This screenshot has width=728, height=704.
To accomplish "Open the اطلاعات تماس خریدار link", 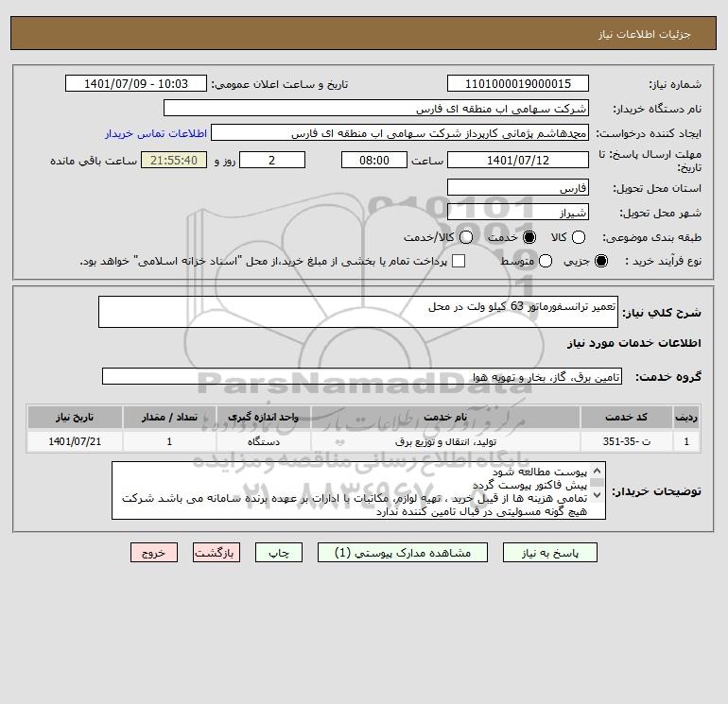I will 156,133.
